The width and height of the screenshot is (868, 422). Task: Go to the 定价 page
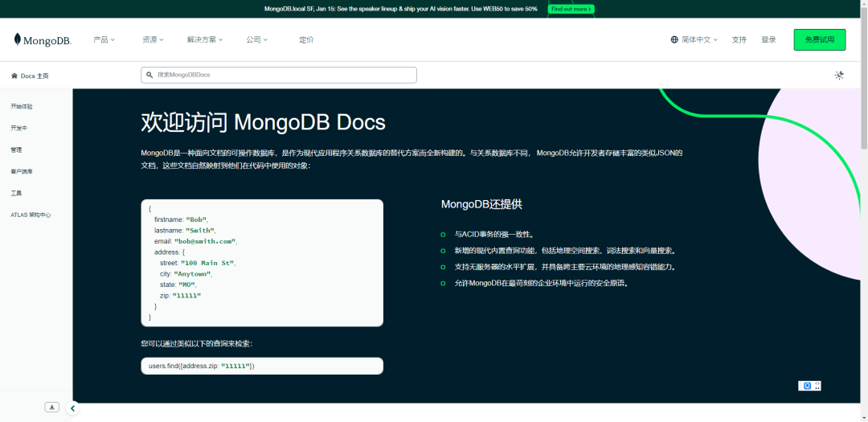tap(306, 40)
